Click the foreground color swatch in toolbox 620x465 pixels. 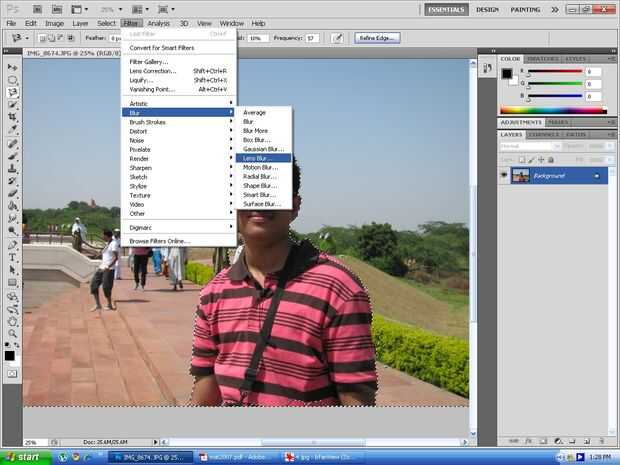tap(9, 355)
